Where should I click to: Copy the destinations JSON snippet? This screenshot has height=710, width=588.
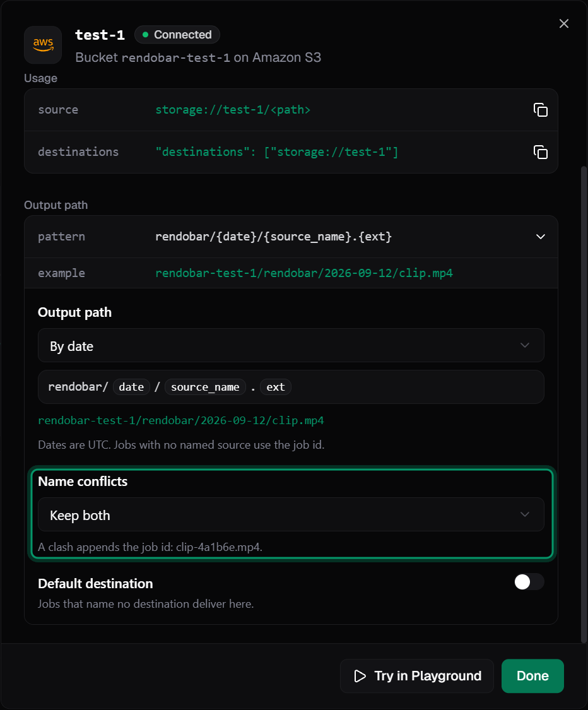(x=541, y=152)
